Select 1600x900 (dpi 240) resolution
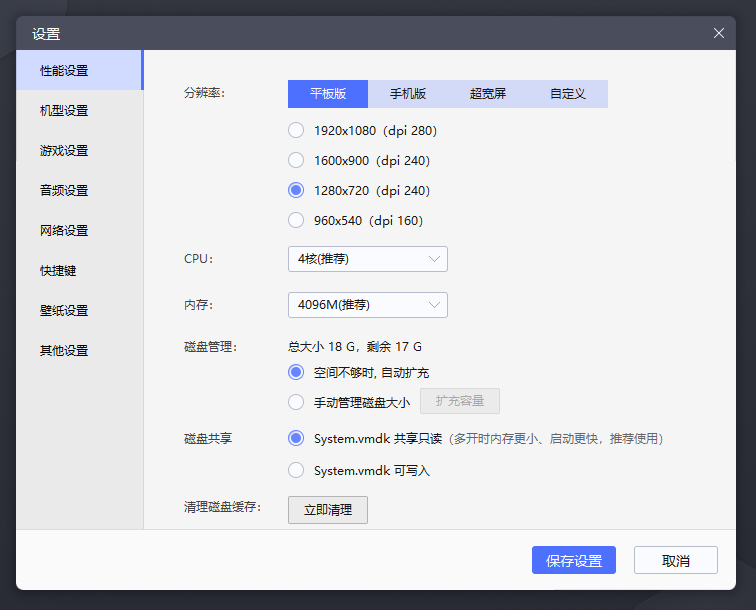Image resolution: width=756 pixels, height=610 pixels. tap(296, 160)
